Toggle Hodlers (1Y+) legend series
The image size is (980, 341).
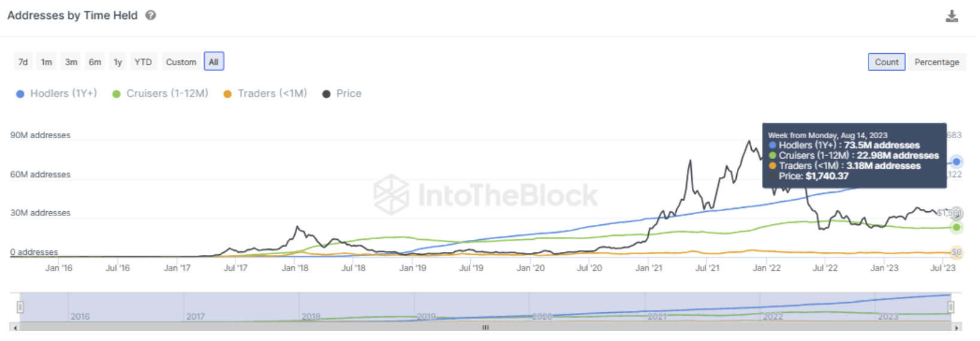pos(56,94)
